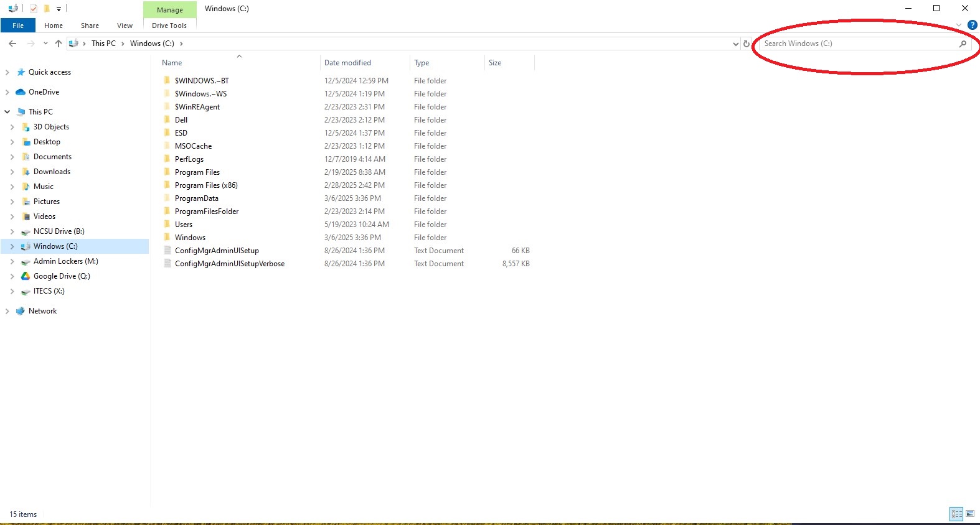Click the magnifier icon in the search box

tap(963, 44)
